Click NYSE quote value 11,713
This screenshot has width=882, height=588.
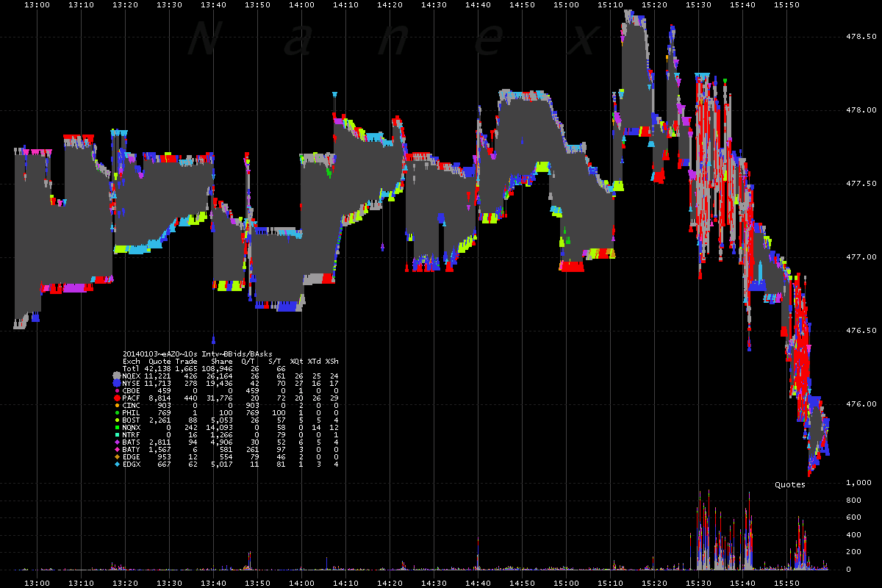click(157, 383)
